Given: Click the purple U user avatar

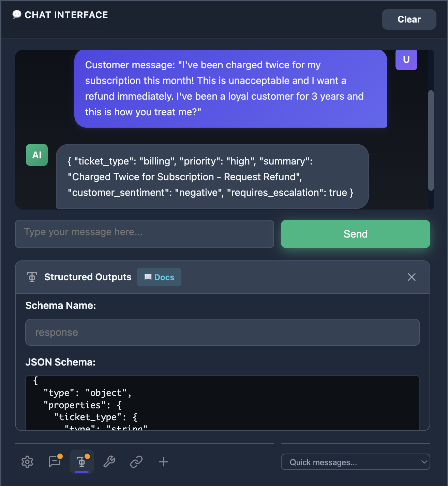Looking at the screenshot, I should [x=406, y=60].
